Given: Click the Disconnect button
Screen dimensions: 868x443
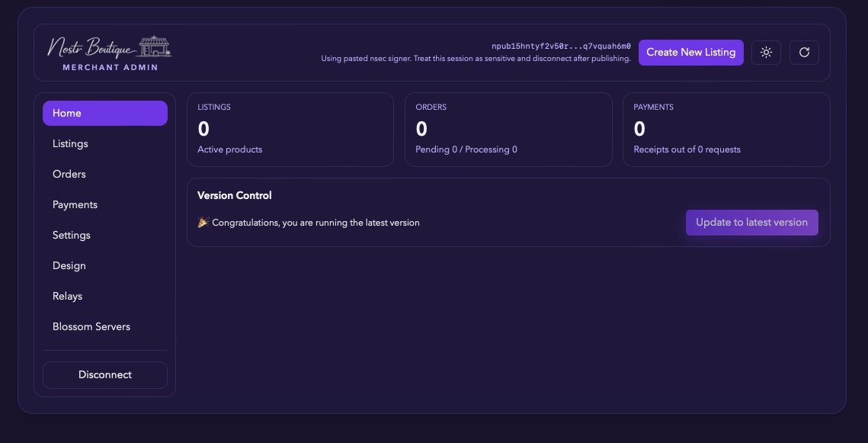Looking at the screenshot, I should pyautogui.click(x=105, y=374).
